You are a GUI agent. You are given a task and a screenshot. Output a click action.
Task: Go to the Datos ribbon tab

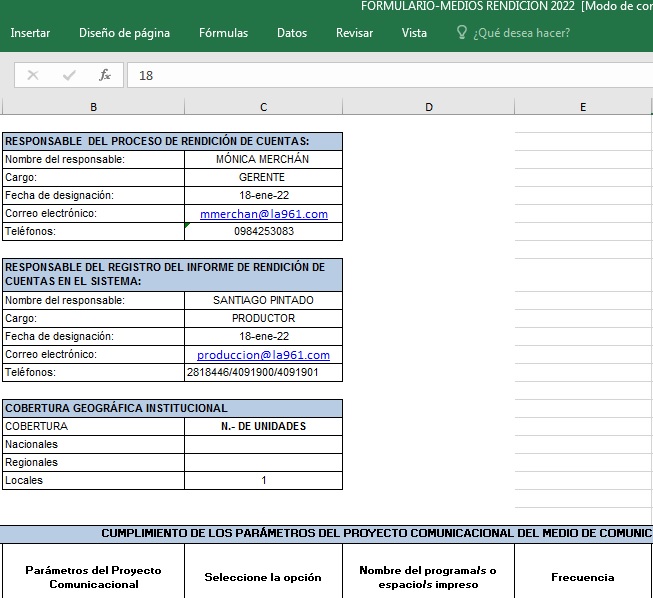pos(292,33)
